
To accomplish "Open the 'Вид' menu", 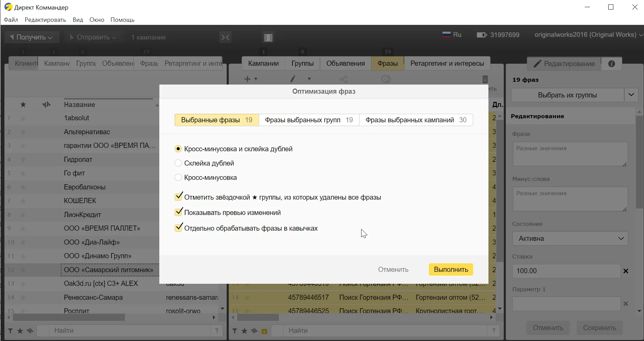I will coord(78,20).
